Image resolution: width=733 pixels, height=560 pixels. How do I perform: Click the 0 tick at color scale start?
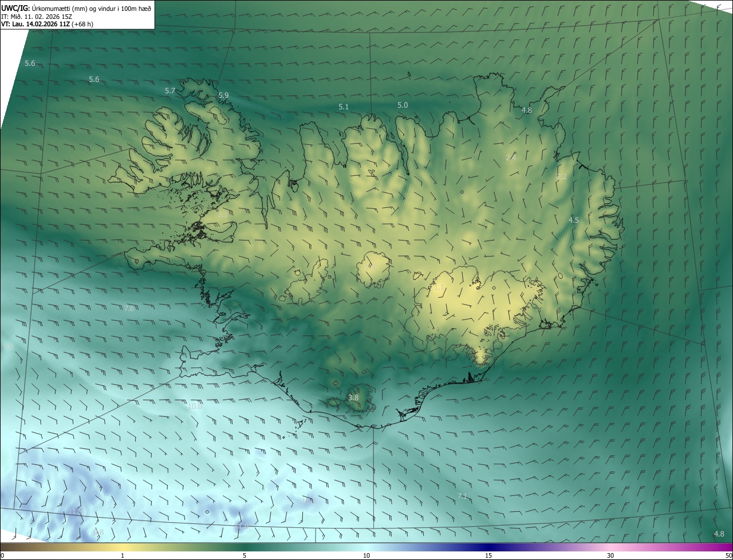click(2, 555)
